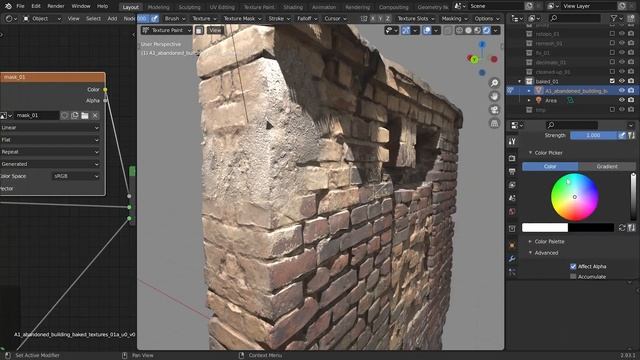The image size is (640, 360).
Task: Open the Texture Mask dropdown
Action: (242, 18)
